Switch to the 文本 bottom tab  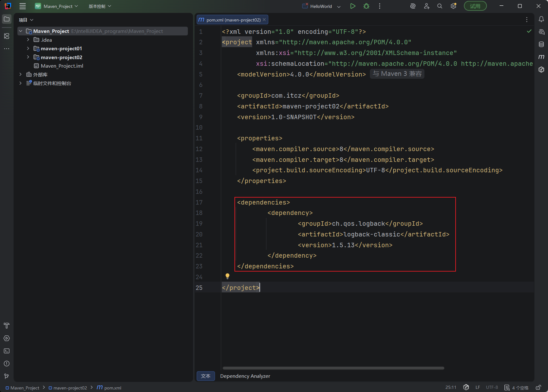tap(206, 376)
